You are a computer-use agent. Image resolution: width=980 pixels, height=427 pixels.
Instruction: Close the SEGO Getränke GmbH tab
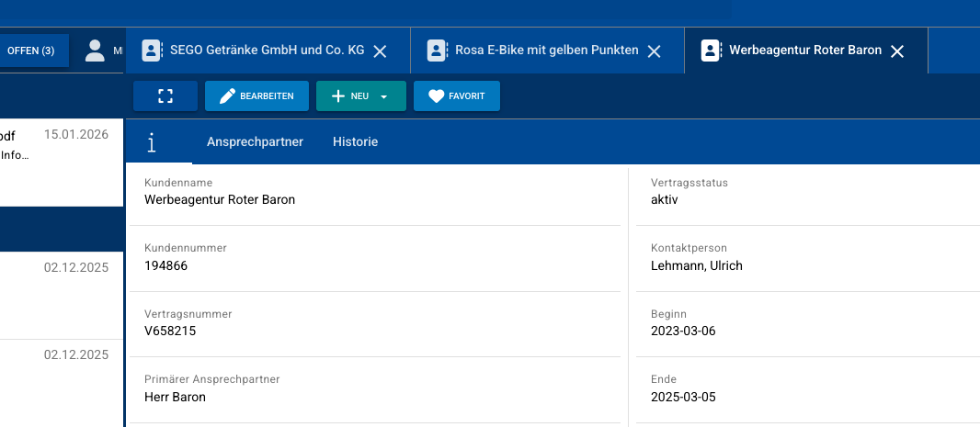[x=380, y=51]
